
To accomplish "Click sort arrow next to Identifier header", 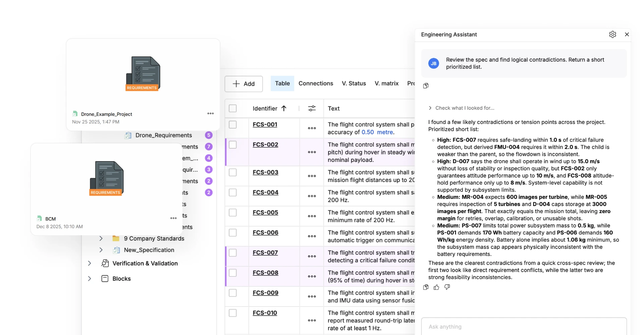I will (x=284, y=108).
